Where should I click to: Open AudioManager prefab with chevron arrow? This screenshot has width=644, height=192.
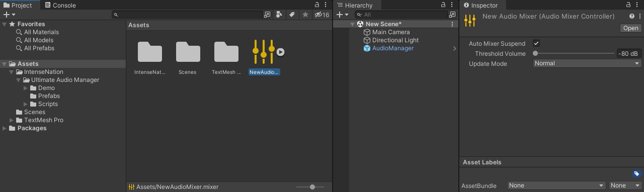point(454,48)
